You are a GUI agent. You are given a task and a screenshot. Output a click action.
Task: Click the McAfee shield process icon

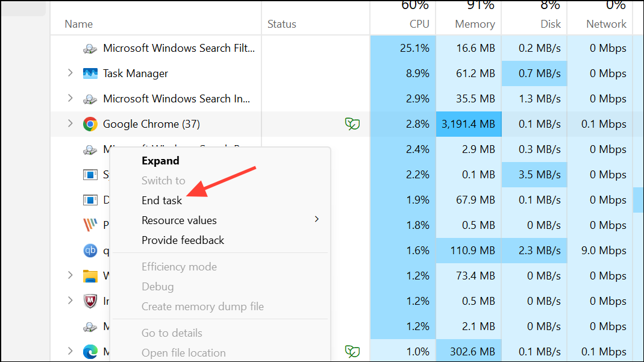point(90,301)
